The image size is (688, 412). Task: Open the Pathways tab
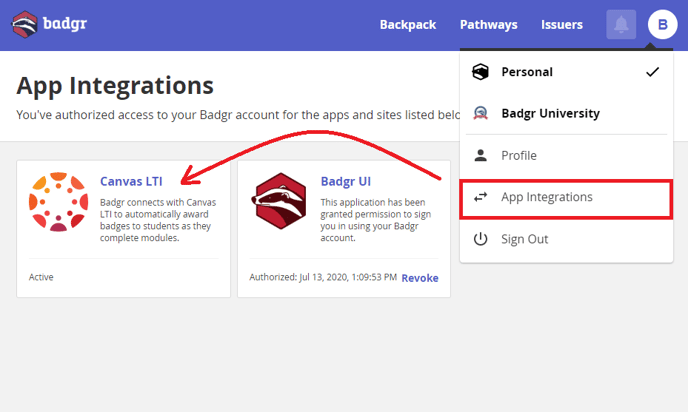488,25
